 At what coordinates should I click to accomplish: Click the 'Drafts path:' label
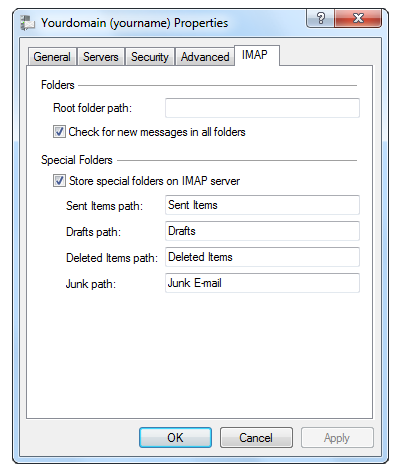[93, 232]
